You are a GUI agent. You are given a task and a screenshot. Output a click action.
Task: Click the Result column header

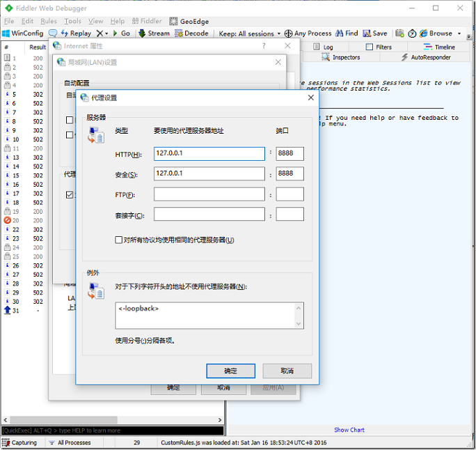38,47
